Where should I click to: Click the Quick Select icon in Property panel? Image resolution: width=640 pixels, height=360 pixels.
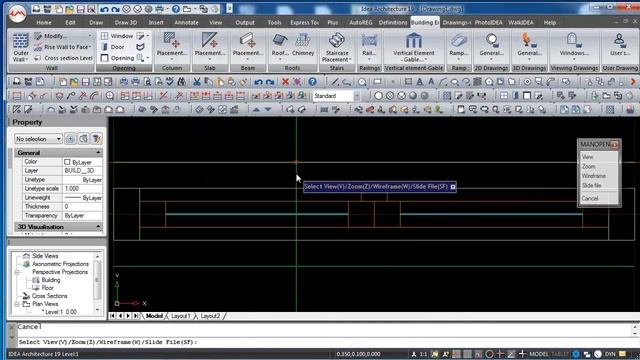(96, 139)
